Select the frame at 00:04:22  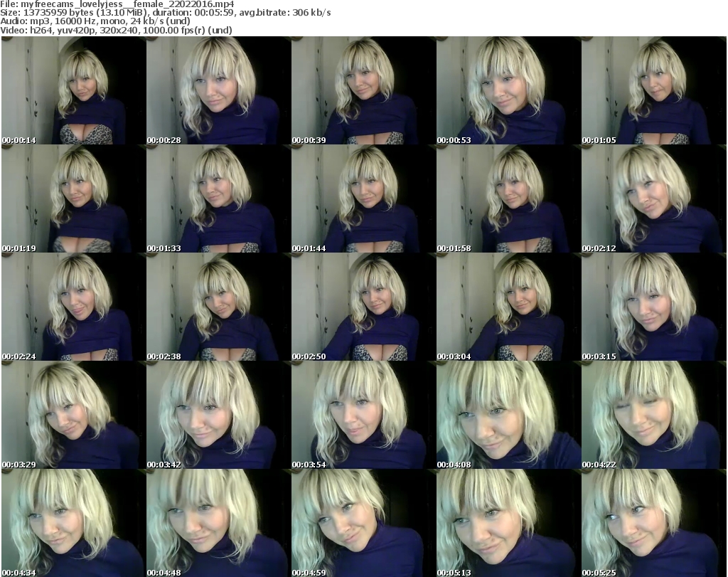[654, 415]
